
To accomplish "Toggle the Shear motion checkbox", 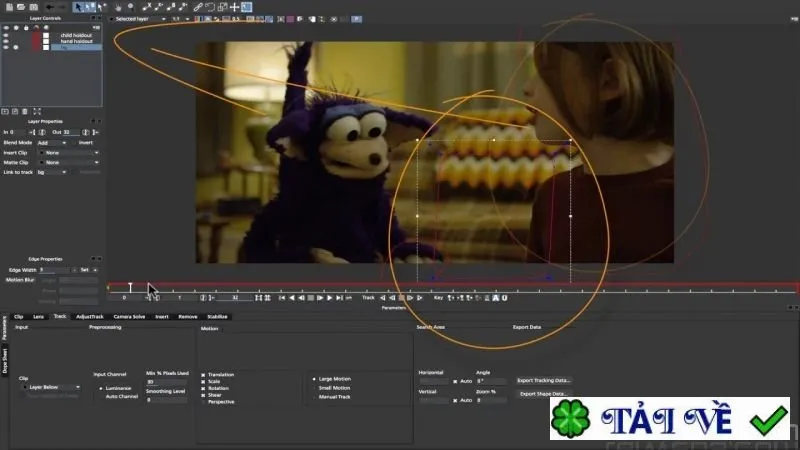I will pos(203,395).
